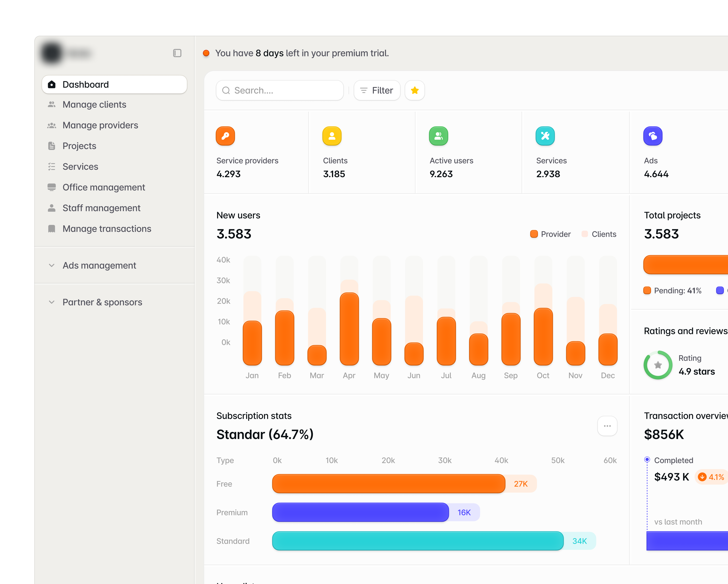
Task: Expand the Ads management section
Action: click(99, 265)
